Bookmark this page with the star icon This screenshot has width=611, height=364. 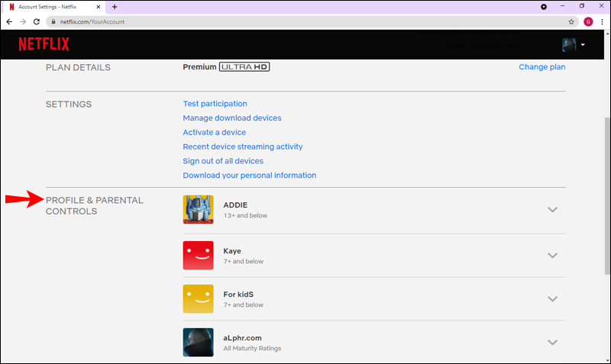pos(571,22)
